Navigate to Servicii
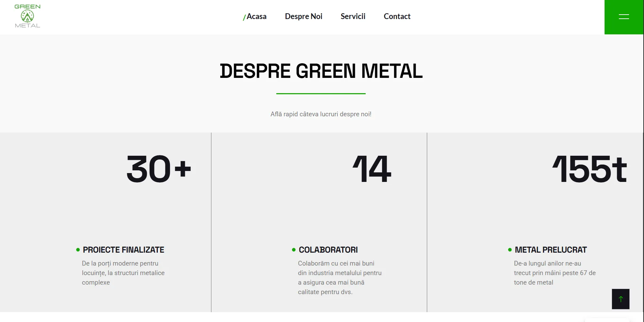This screenshot has width=644, height=322. click(353, 16)
